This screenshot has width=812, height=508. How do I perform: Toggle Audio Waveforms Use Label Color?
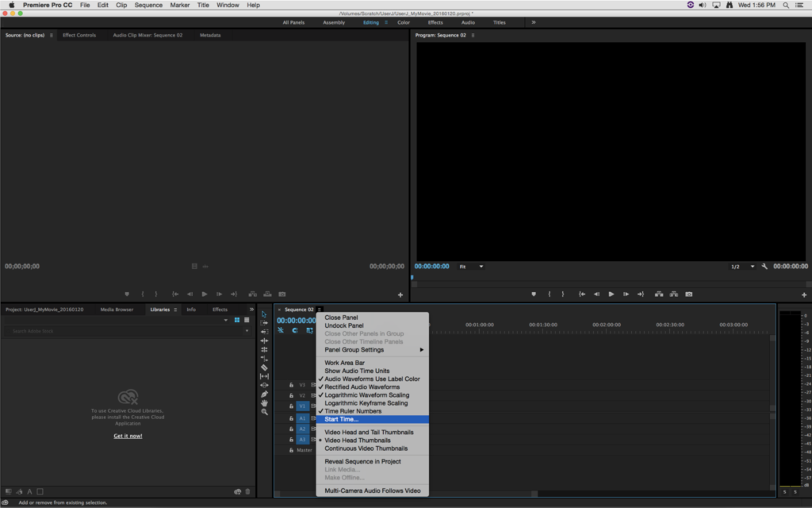[373, 379]
